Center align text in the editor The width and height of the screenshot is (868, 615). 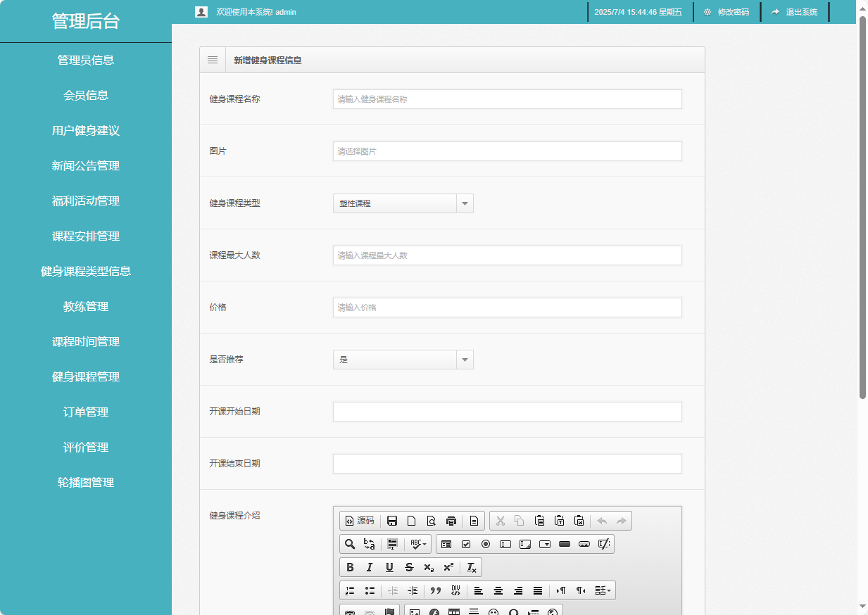click(498, 590)
